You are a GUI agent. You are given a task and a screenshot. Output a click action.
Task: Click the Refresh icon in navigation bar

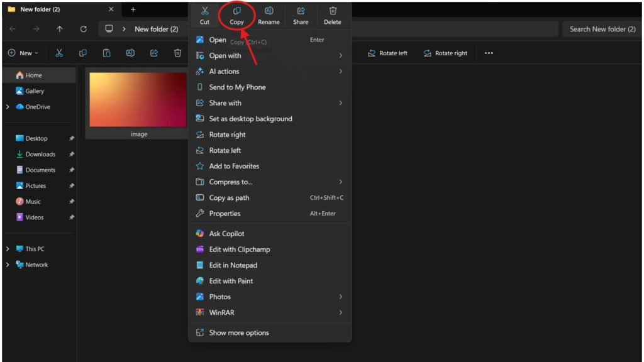tap(84, 29)
